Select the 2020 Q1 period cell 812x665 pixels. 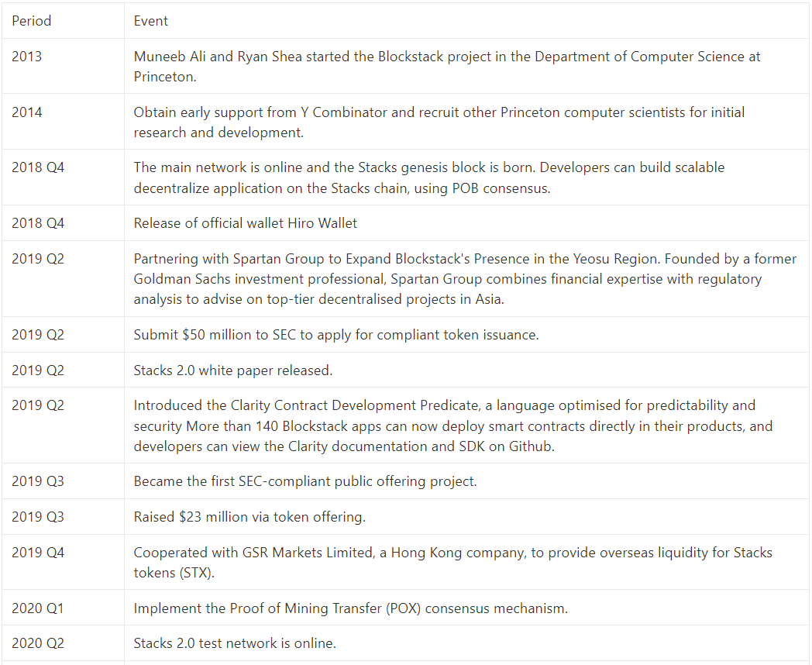[38, 608]
